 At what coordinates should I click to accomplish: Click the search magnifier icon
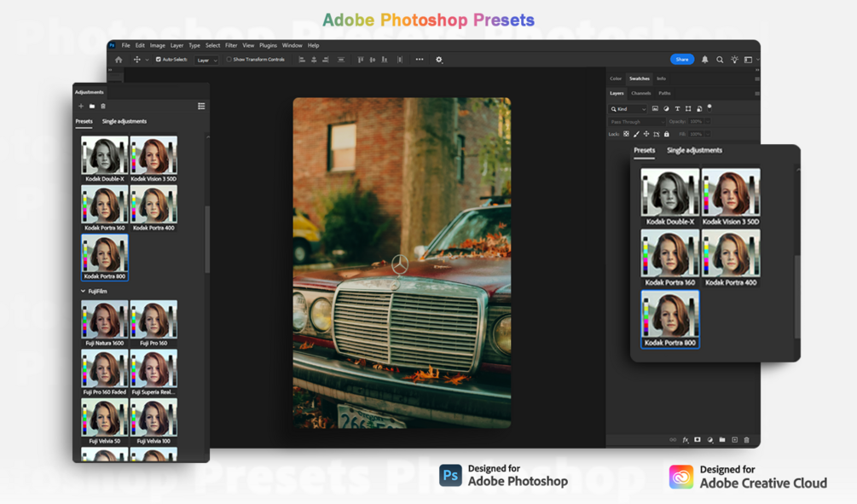[x=720, y=60]
